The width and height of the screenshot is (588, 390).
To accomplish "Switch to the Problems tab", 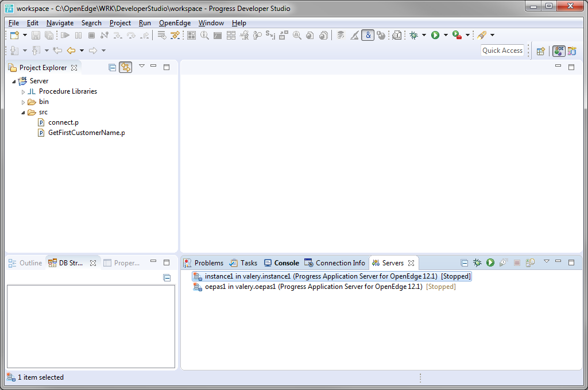I will click(x=204, y=263).
